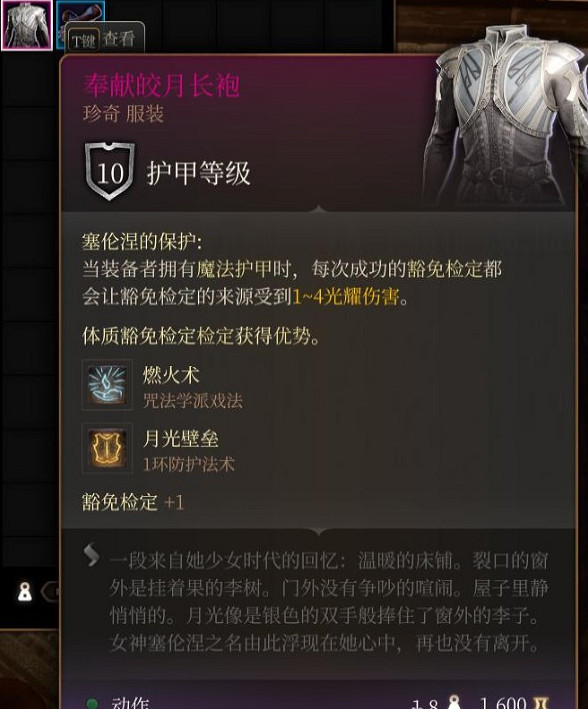
Task: Open the 燃火术 cantrip icon
Action: (x=107, y=385)
